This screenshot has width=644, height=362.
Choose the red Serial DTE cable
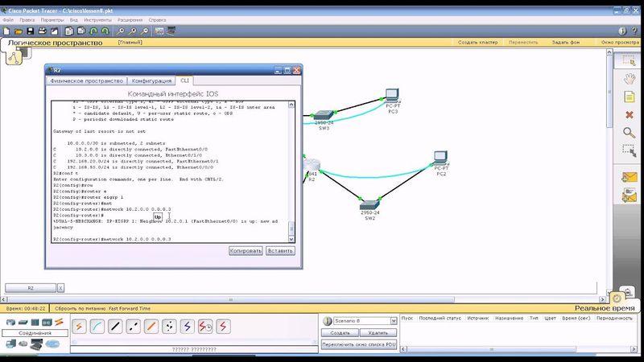224,327
